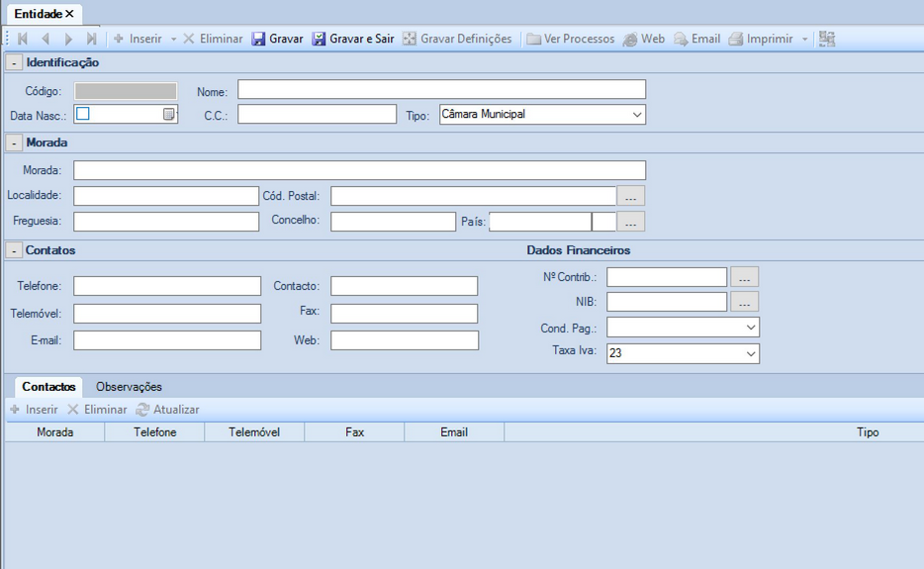The image size is (924, 569).
Task: Open Cód. Postal lookup ellipsis button
Action: point(631,196)
